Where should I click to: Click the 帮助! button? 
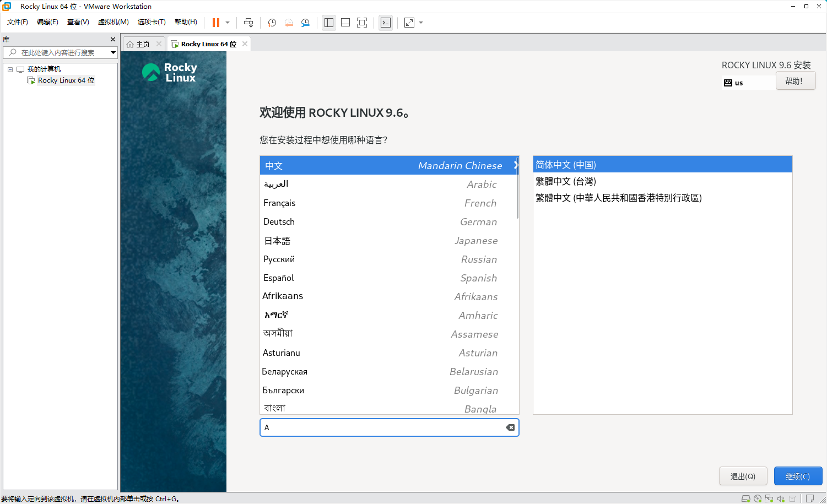point(796,80)
